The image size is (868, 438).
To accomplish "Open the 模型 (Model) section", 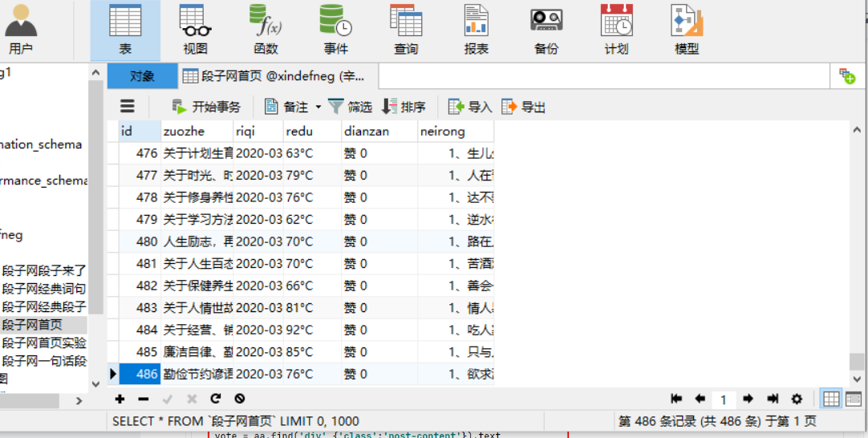I will 687,30.
